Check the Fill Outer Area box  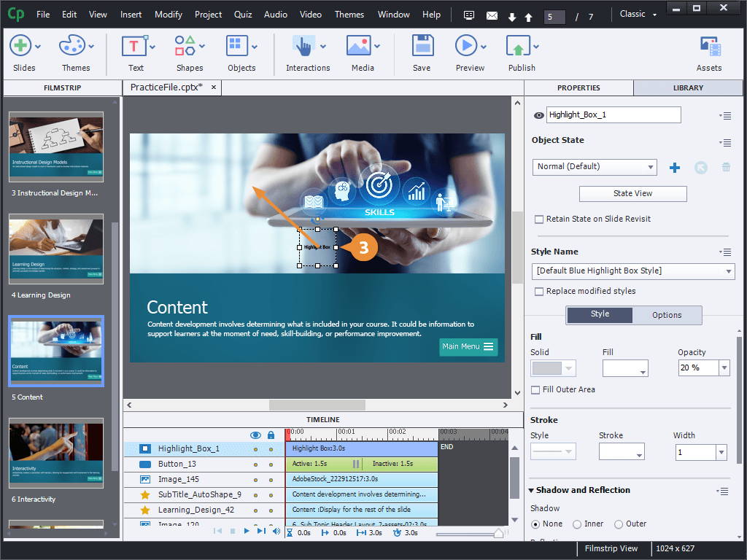pos(536,390)
